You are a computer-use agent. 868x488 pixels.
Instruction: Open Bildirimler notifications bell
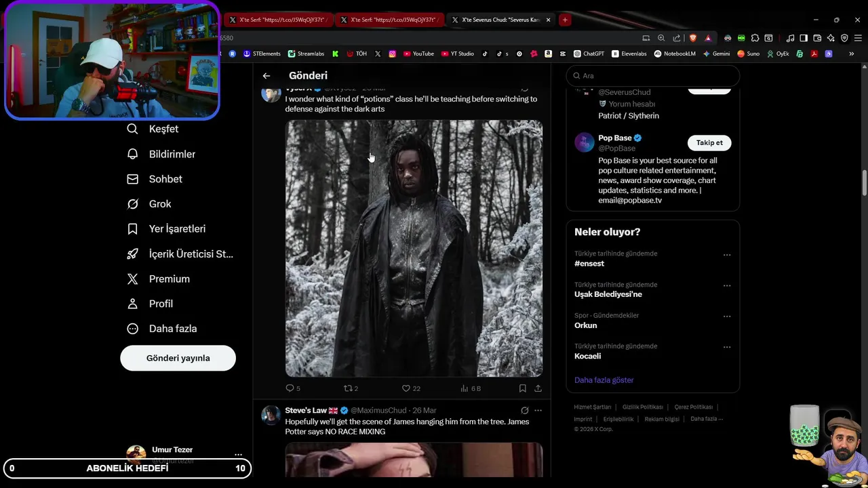point(161,154)
